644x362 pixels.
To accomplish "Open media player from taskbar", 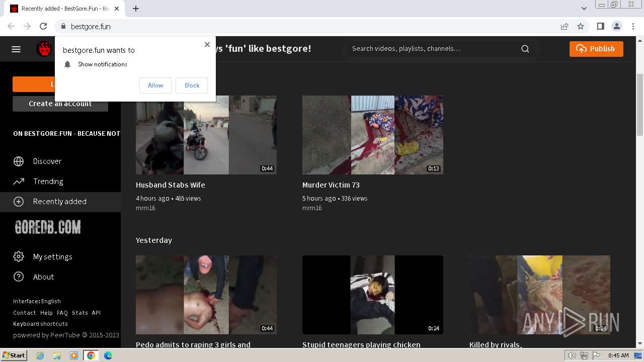I will [x=74, y=355].
